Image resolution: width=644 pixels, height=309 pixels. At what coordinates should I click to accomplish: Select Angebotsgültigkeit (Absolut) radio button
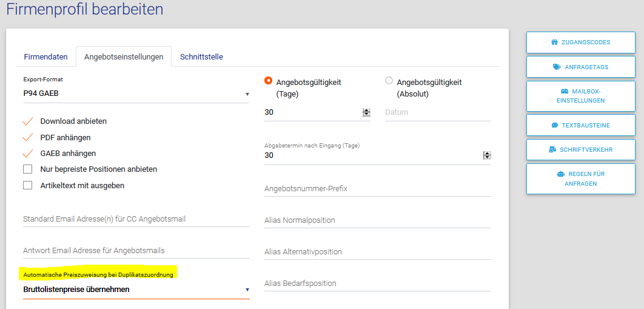tap(389, 81)
